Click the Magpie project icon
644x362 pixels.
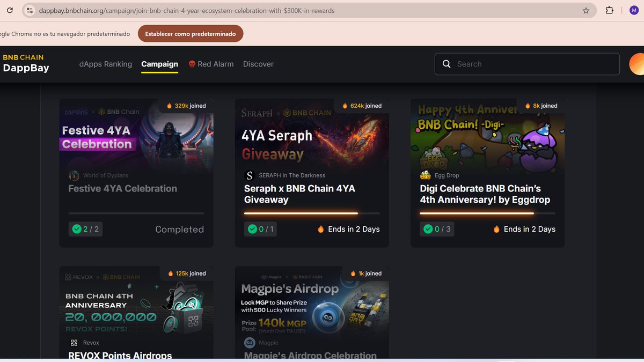pos(250,343)
